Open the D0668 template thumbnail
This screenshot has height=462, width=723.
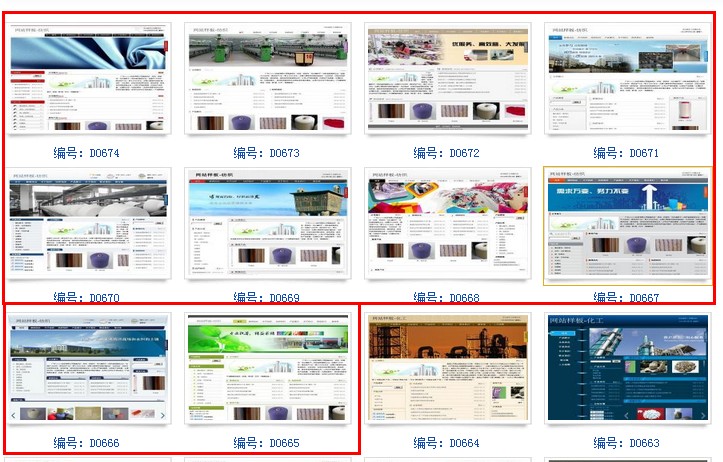447,226
